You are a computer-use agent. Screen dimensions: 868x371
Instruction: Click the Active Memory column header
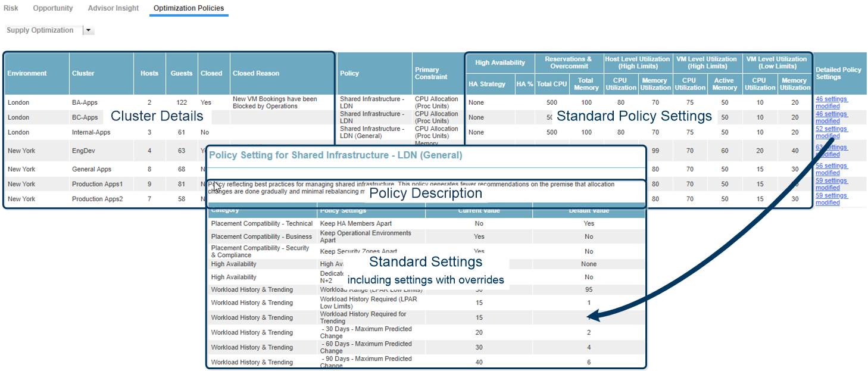(725, 84)
